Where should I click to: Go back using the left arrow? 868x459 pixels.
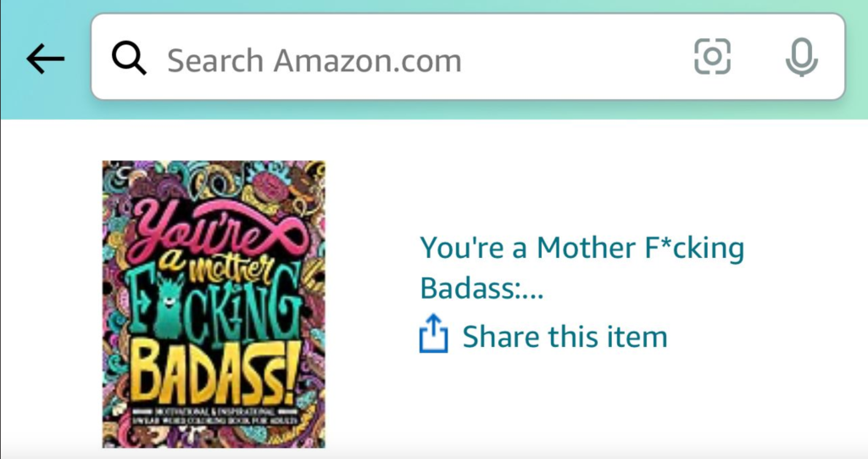[46, 59]
